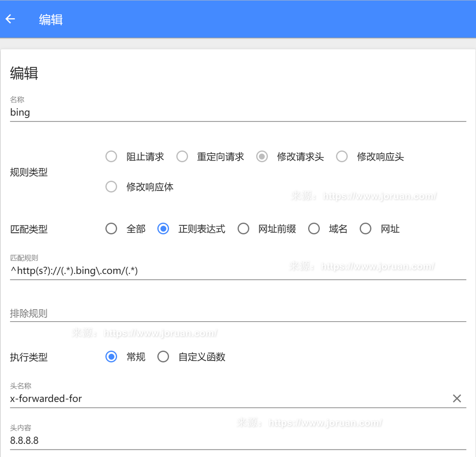Choose 域名 match type

pyautogui.click(x=314, y=229)
